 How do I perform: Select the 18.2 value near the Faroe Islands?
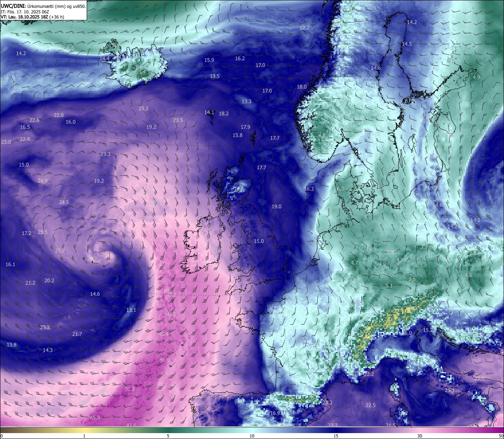(224, 113)
